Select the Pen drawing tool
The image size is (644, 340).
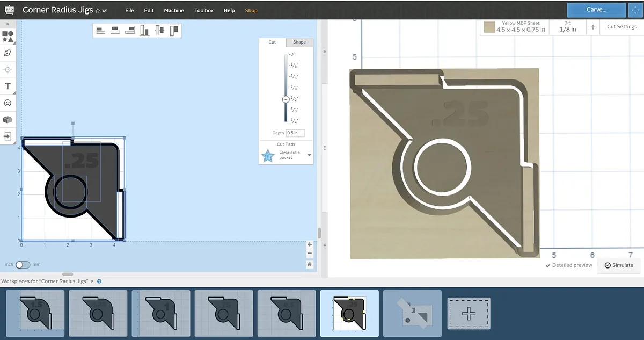pyautogui.click(x=8, y=53)
